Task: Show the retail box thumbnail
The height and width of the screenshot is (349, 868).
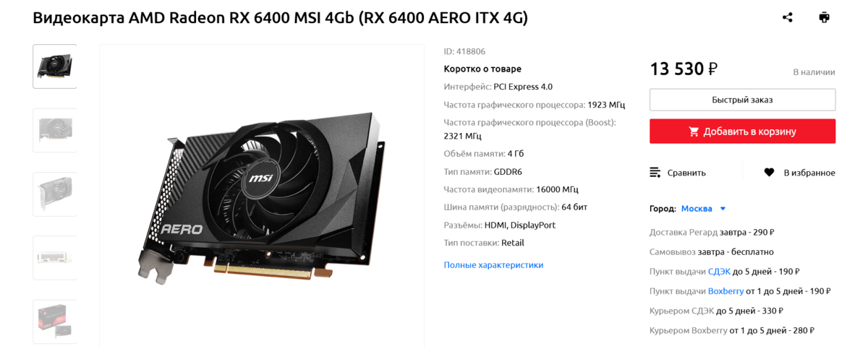Action: (55, 321)
